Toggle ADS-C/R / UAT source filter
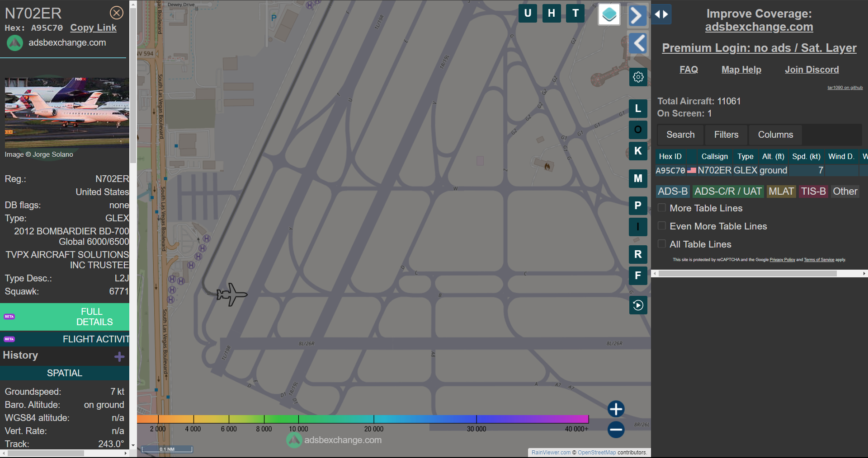Screen dimensions: 868x458 [728, 192]
